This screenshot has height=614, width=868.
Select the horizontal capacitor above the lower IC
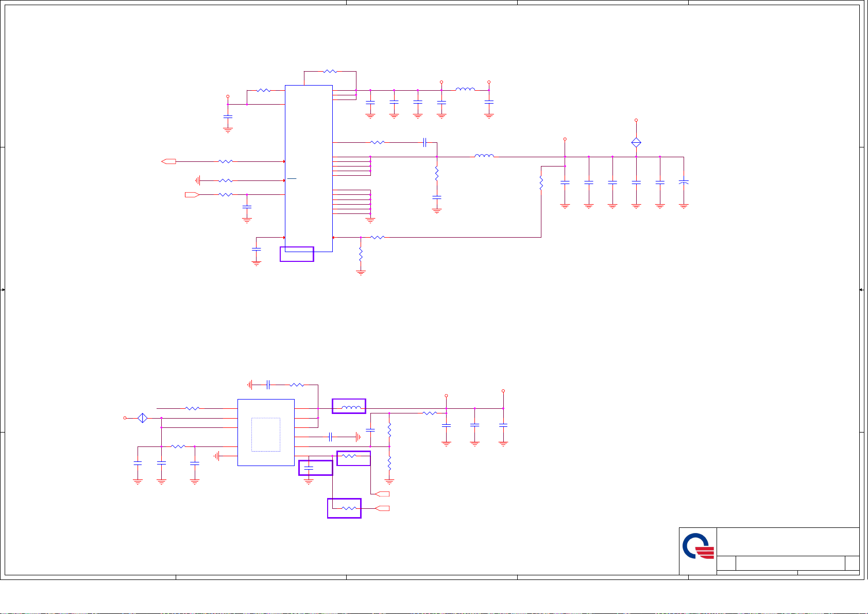[268, 385]
